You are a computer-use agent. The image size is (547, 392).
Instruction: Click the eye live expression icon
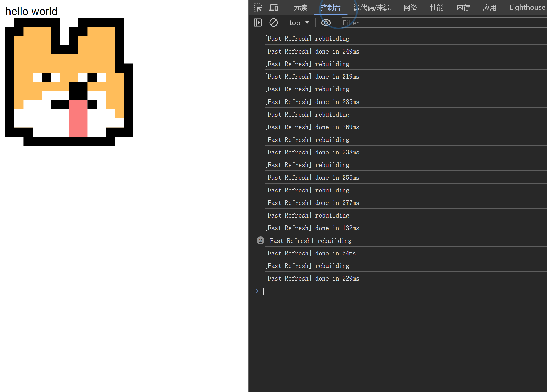[326, 23]
